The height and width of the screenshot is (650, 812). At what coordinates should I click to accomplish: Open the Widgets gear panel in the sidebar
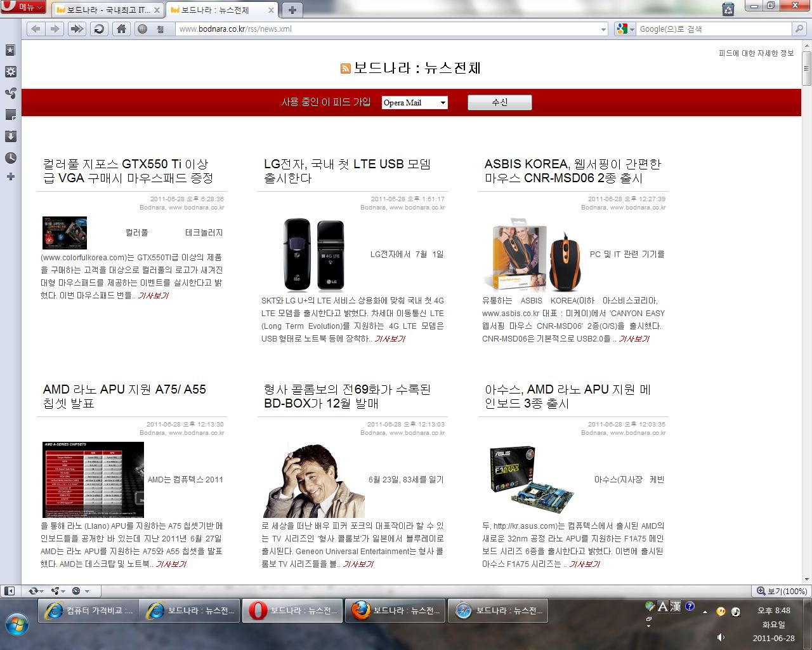[x=11, y=72]
